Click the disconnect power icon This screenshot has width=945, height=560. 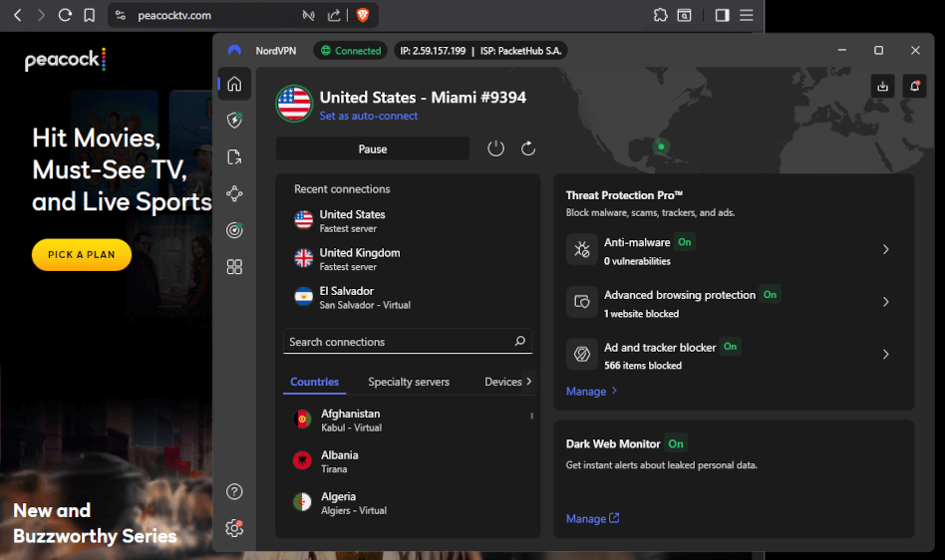[495, 148]
